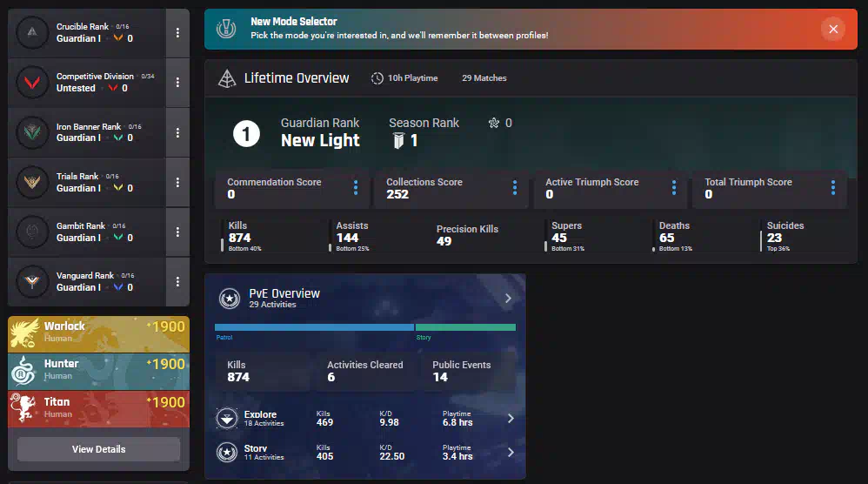Click the View Details button
Viewport: 868px width, 484px height.
[x=98, y=449]
